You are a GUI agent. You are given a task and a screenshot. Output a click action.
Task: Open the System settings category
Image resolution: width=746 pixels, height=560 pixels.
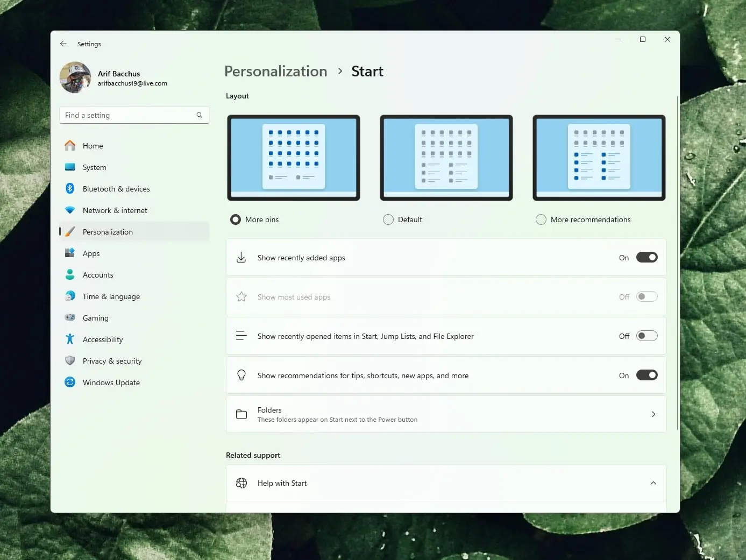pos(95,167)
